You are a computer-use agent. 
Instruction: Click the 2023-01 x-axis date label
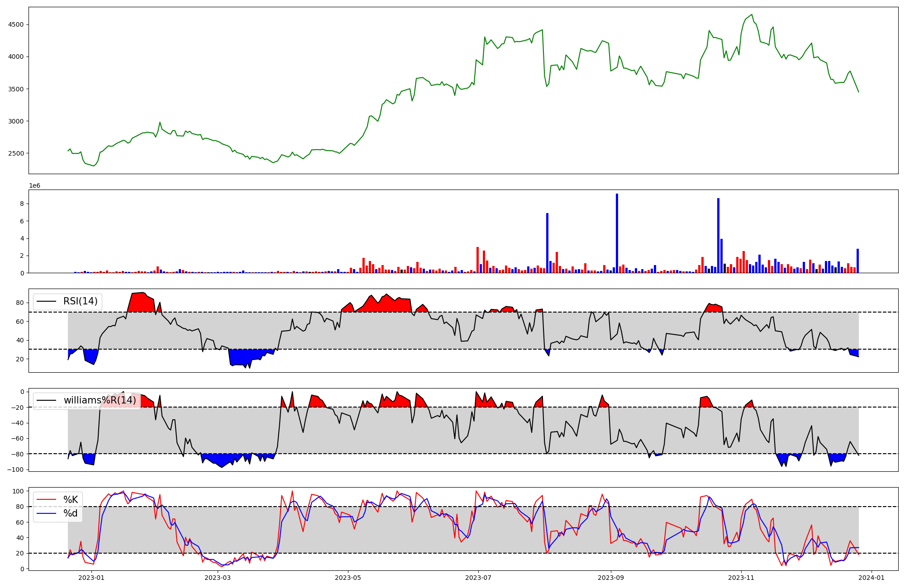(91, 578)
